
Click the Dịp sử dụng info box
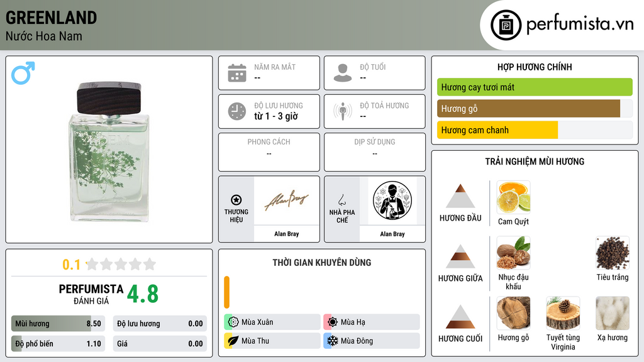click(x=375, y=152)
